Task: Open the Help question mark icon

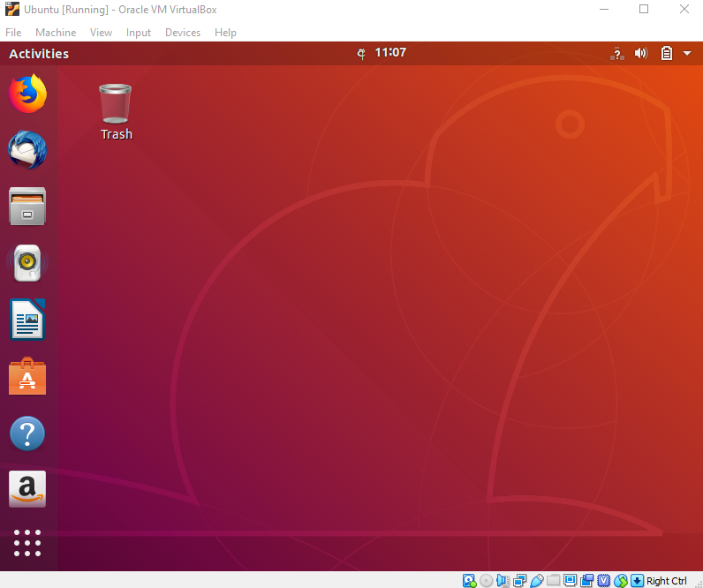Action: click(27, 433)
